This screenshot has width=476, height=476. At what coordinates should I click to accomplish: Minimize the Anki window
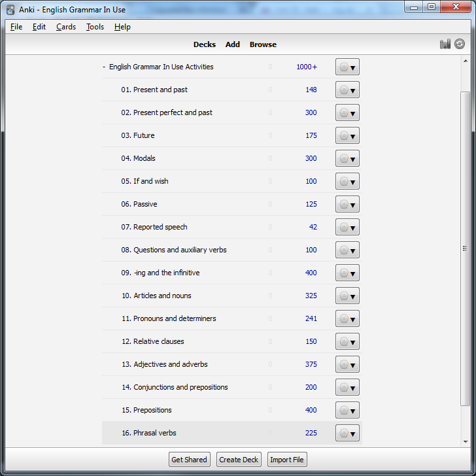[414, 7]
